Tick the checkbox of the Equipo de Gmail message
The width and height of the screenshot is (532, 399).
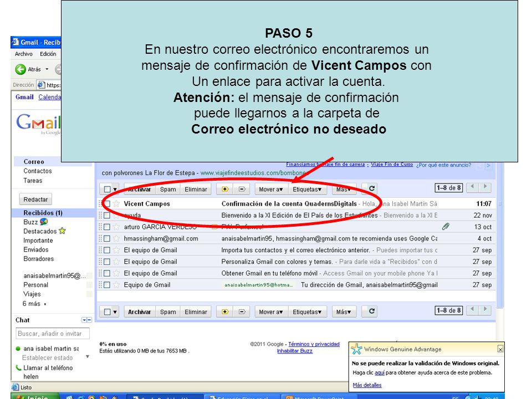[107, 285]
